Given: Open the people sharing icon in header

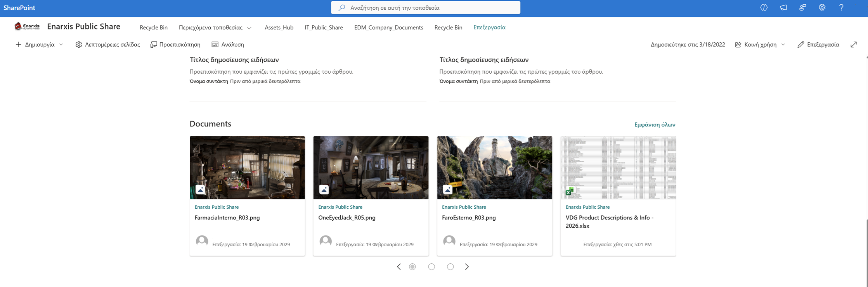Looking at the screenshot, I should click(802, 7).
